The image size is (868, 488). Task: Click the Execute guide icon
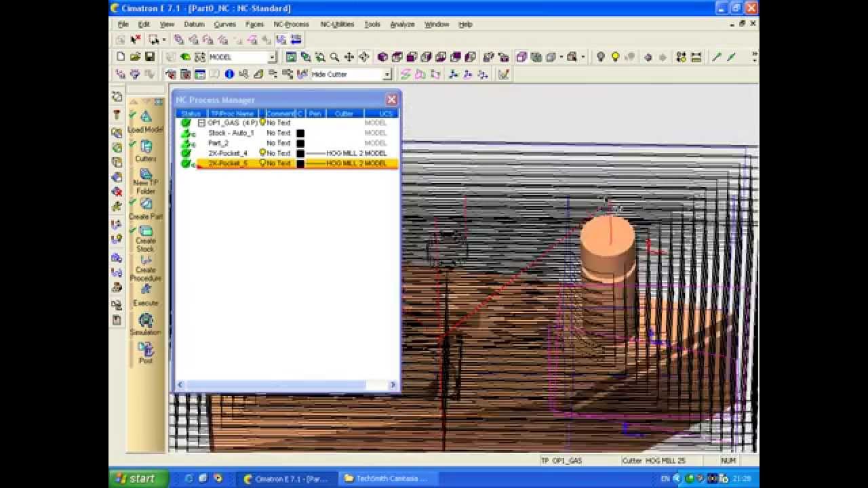145,290
